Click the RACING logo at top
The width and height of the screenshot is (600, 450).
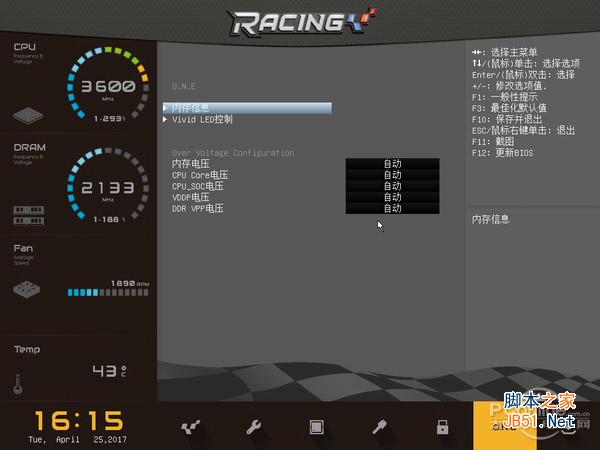(302, 22)
